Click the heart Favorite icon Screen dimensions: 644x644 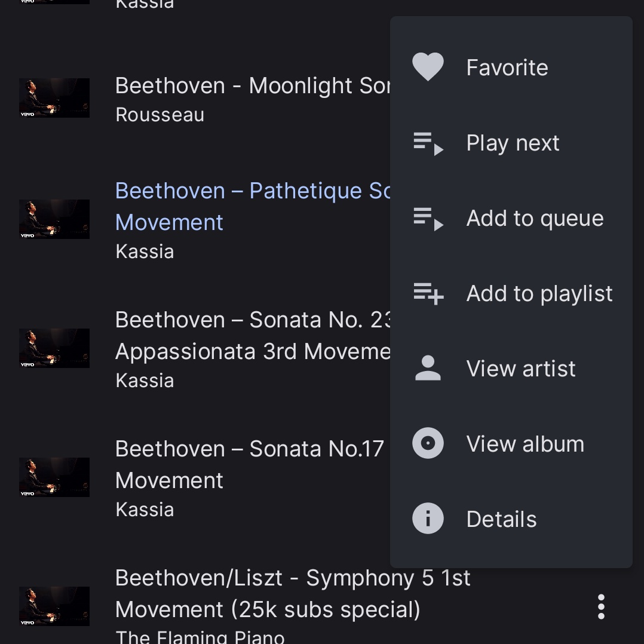(x=428, y=66)
